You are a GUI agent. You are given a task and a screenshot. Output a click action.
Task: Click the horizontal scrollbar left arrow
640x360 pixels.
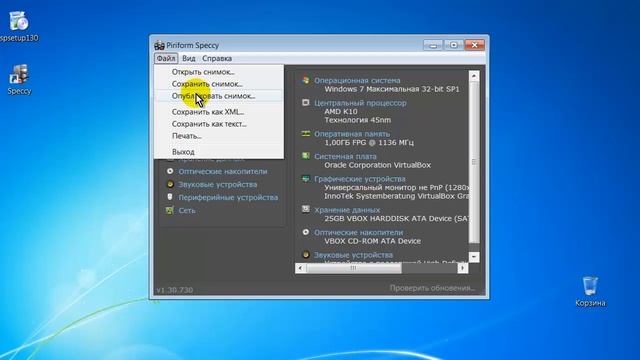click(300, 268)
